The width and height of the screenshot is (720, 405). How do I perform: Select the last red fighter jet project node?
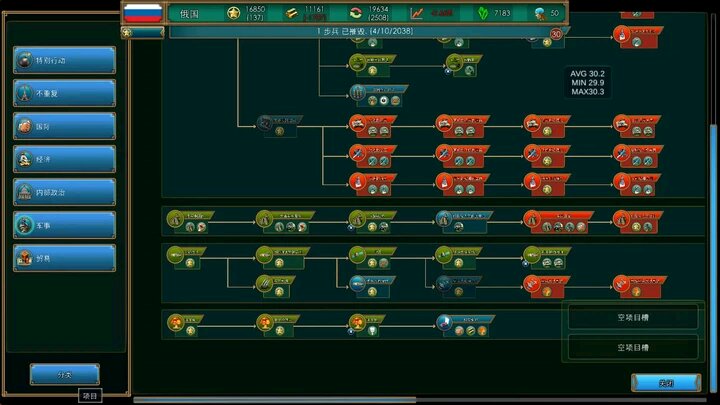click(x=638, y=156)
